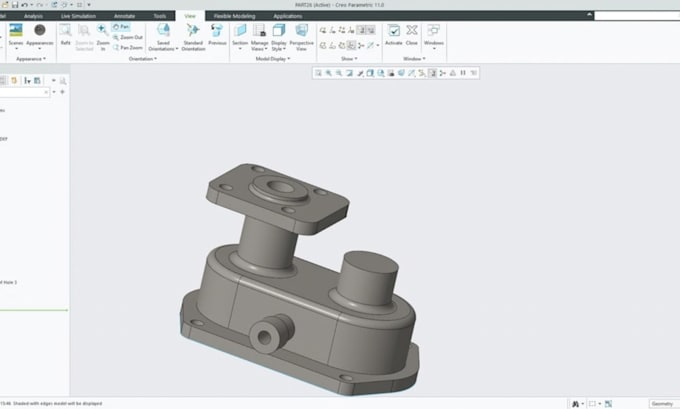Screen dimensions: 680x409
Task: Click Repaint icon in graphics toolbar
Action: click(x=350, y=73)
